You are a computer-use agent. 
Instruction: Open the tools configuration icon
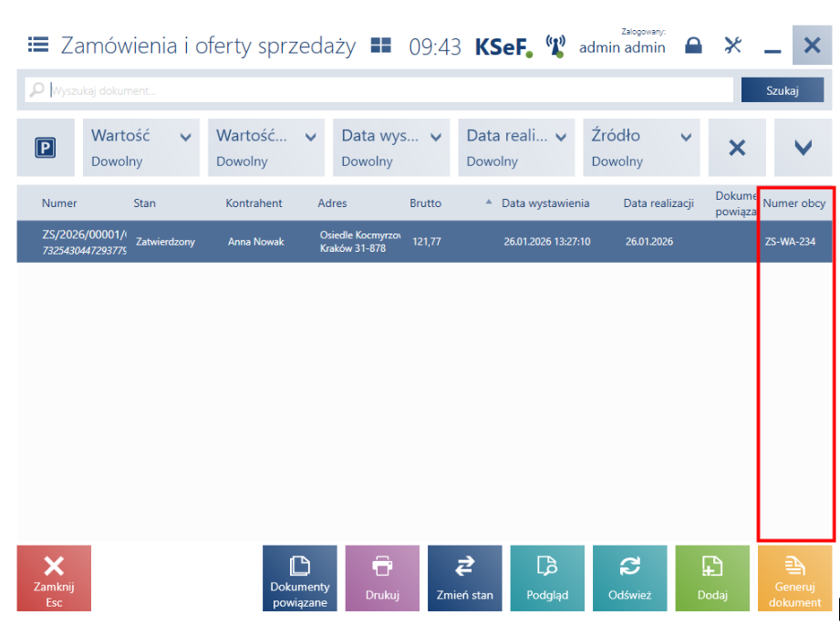pos(733,45)
